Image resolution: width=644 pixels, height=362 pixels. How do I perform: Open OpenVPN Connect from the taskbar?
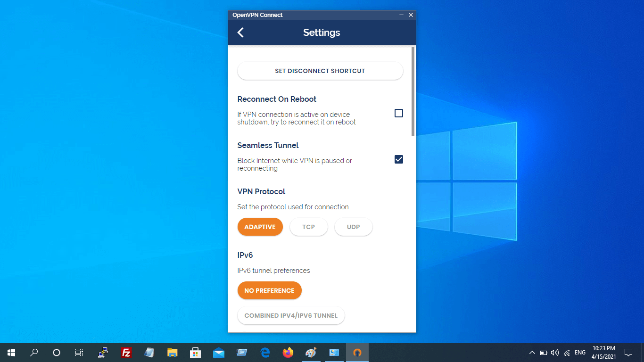[x=357, y=353]
